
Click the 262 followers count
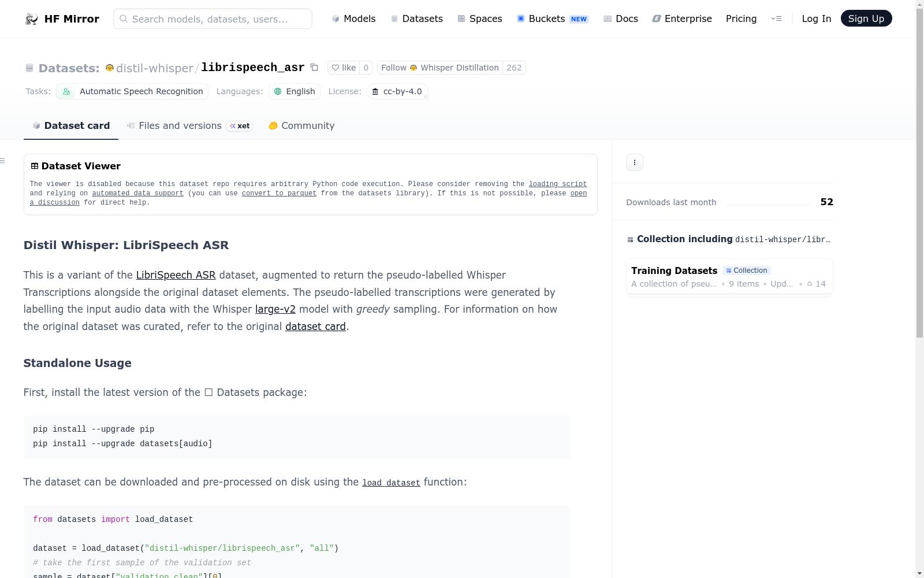click(514, 68)
